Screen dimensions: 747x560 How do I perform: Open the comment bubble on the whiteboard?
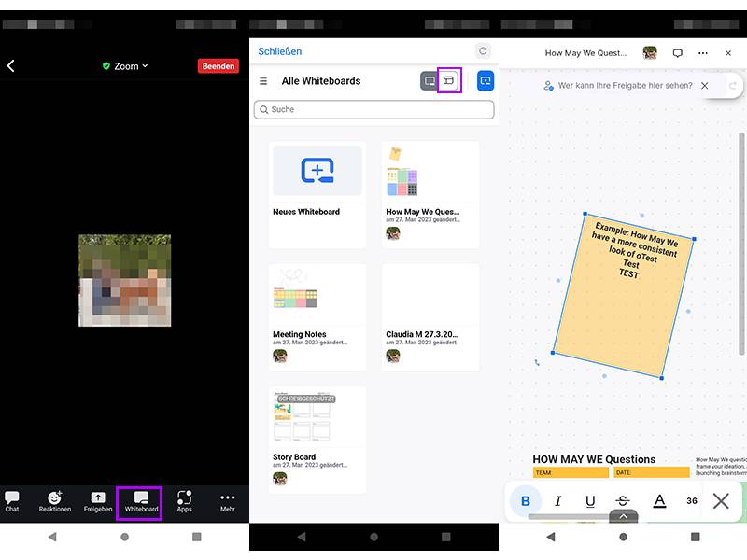click(x=677, y=53)
